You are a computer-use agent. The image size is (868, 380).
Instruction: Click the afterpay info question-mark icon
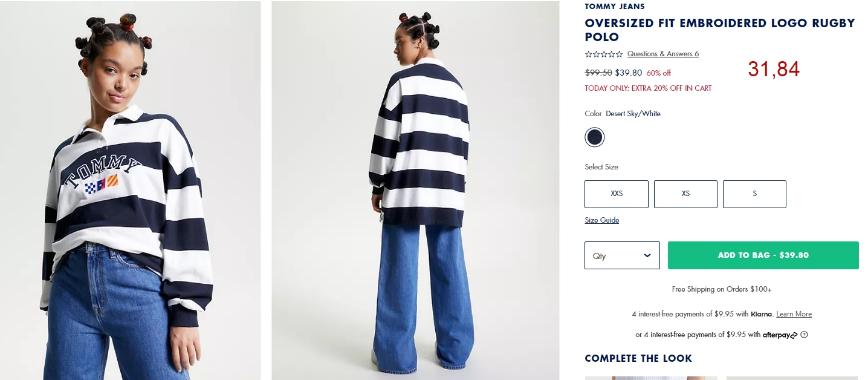pos(804,335)
